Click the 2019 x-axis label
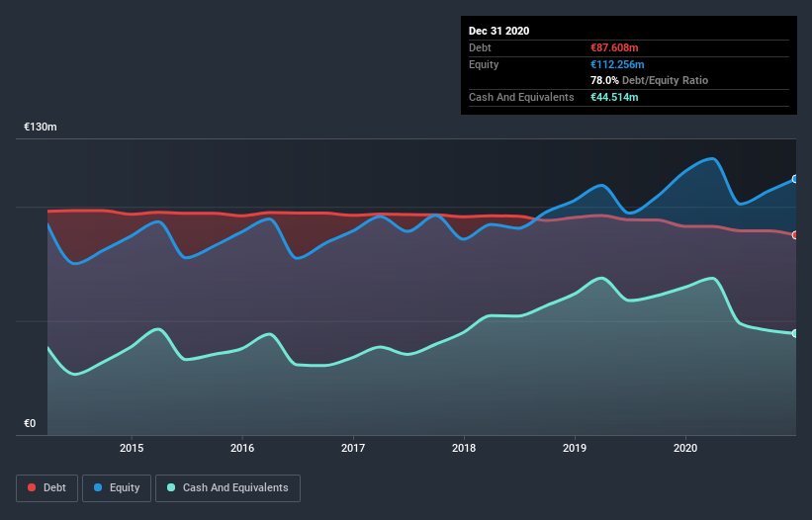This screenshot has height=520, width=812. 575,448
